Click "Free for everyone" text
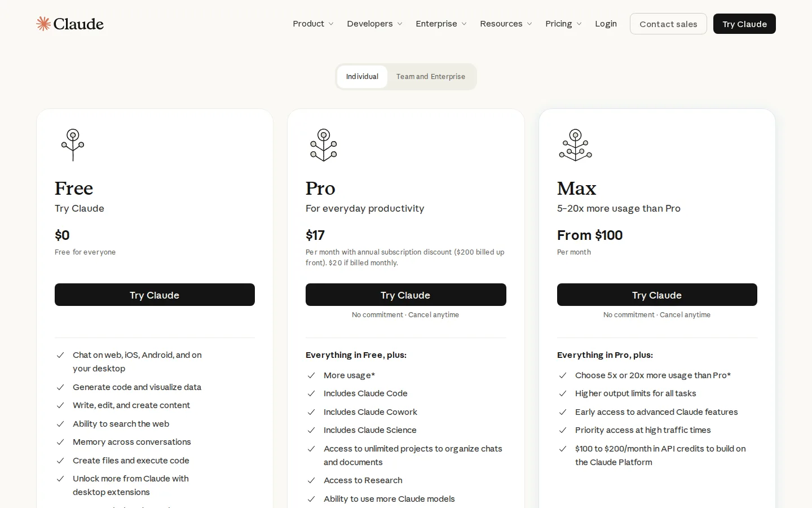This screenshot has width=812, height=508. click(x=85, y=252)
